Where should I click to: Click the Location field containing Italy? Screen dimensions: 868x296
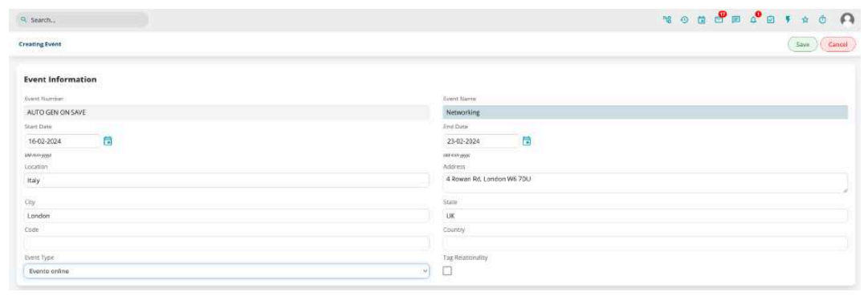(226, 180)
